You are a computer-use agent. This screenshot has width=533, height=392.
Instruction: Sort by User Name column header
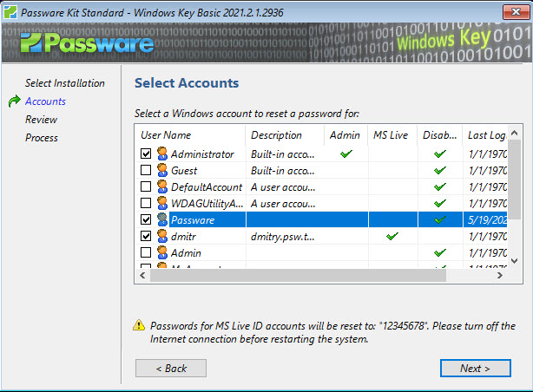tap(190, 135)
